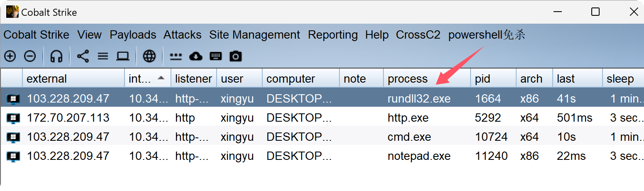Sort by the listener column header
Screen dimensions: 644x191
point(194,78)
